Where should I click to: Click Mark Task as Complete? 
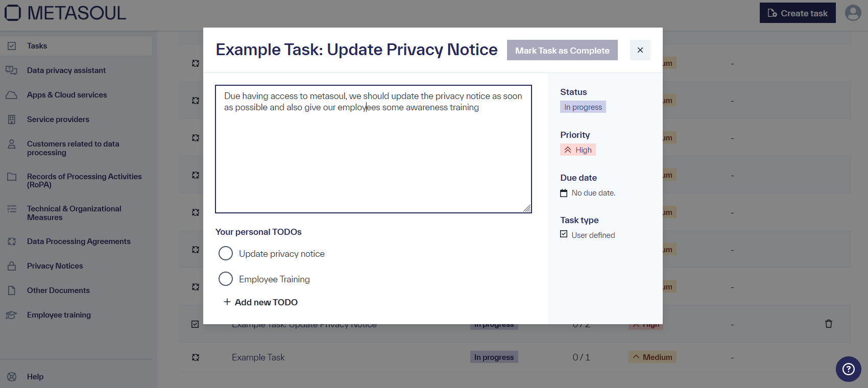pyautogui.click(x=562, y=50)
